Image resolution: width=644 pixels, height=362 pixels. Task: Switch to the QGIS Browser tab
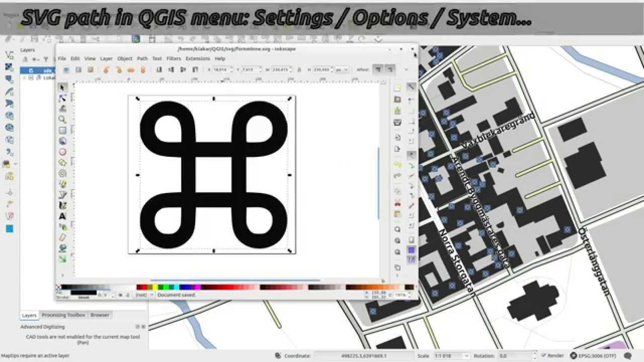click(100, 315)
